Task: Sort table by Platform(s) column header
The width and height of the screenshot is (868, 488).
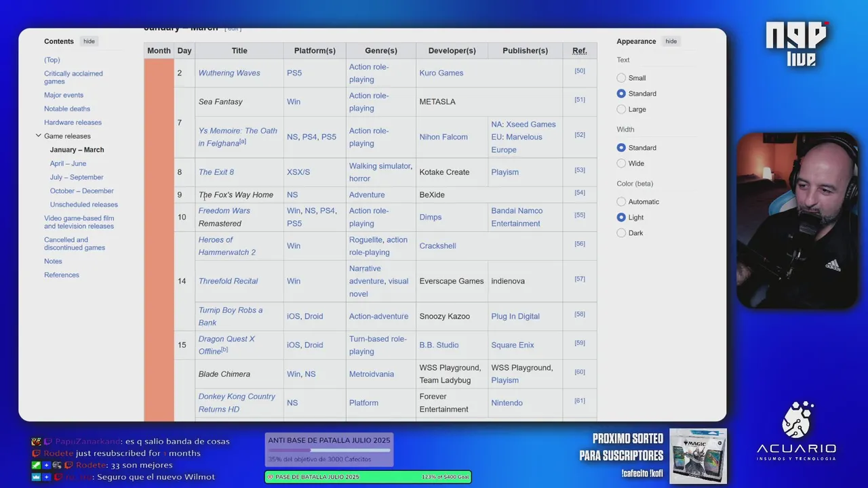Action: 315,51
